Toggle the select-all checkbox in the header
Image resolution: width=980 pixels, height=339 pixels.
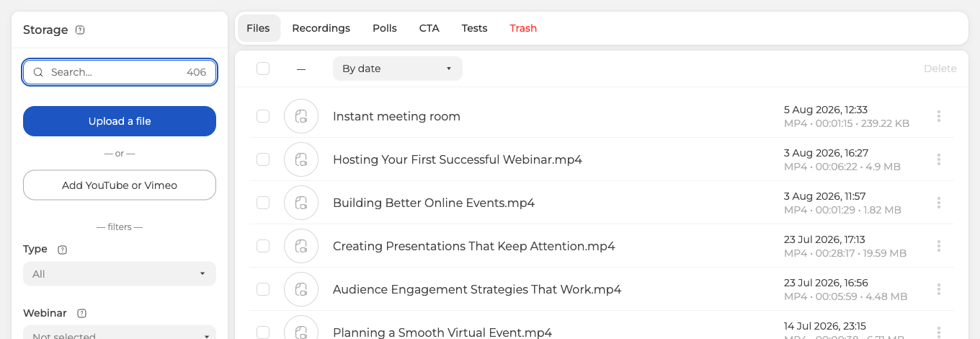(263, 69)
